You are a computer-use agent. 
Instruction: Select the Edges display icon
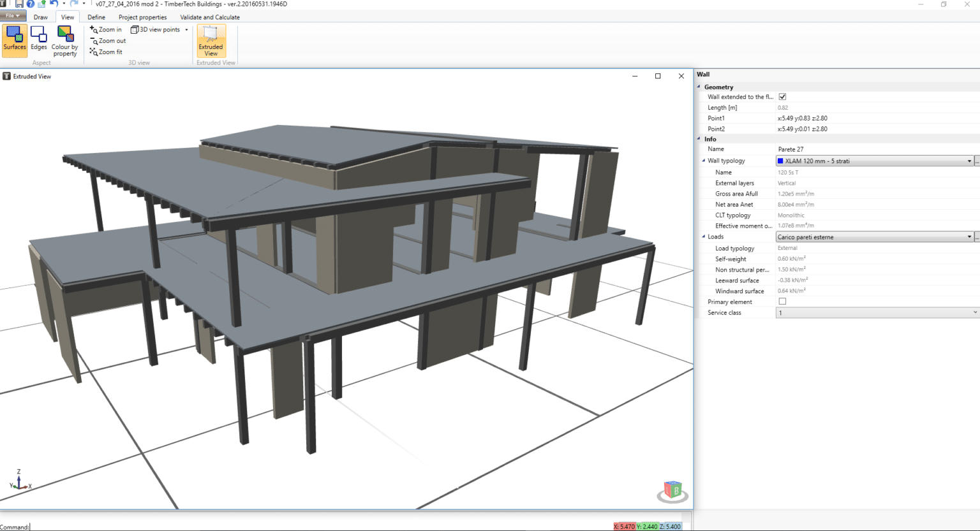coord(38,40)
